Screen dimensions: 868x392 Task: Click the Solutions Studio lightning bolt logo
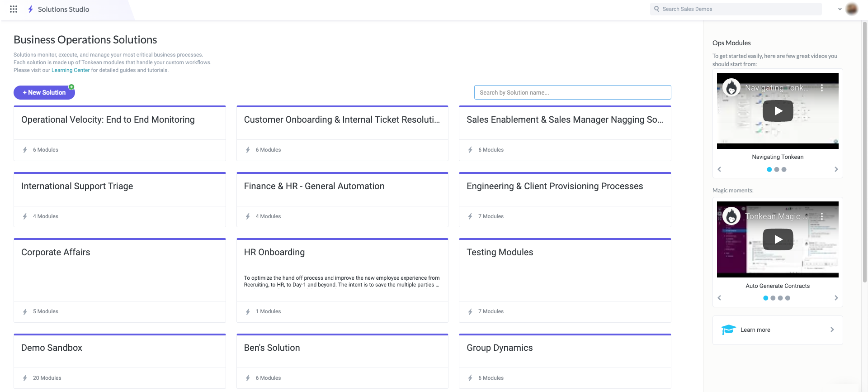click(x=30, y=9)
